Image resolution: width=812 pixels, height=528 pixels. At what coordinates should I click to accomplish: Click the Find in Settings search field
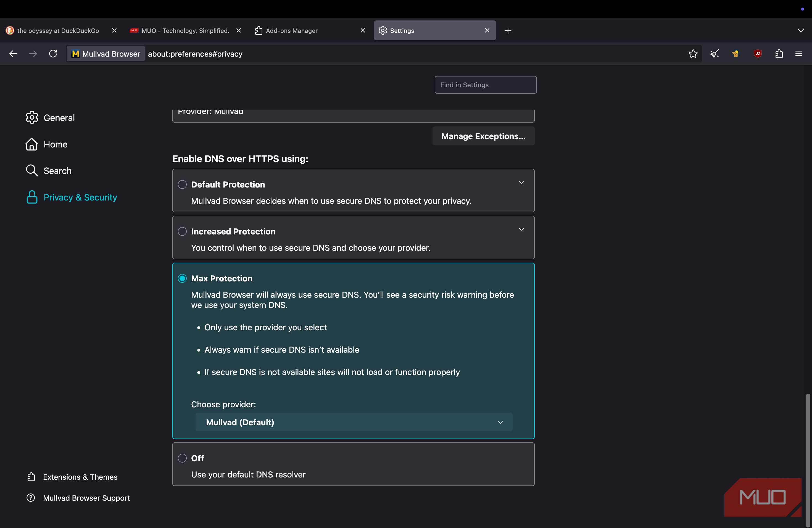[486, 85]
